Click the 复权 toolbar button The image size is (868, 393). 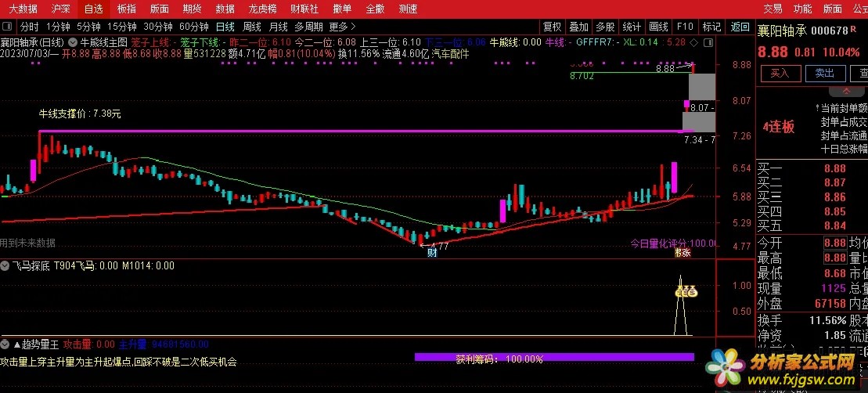click(x=552, y=27)
